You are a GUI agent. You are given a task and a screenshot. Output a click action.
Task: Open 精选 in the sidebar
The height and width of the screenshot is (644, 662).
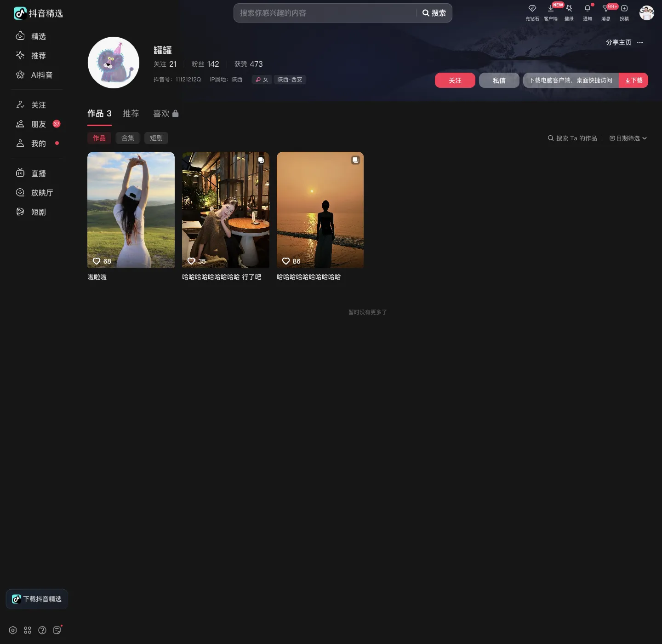coord(31,36)
